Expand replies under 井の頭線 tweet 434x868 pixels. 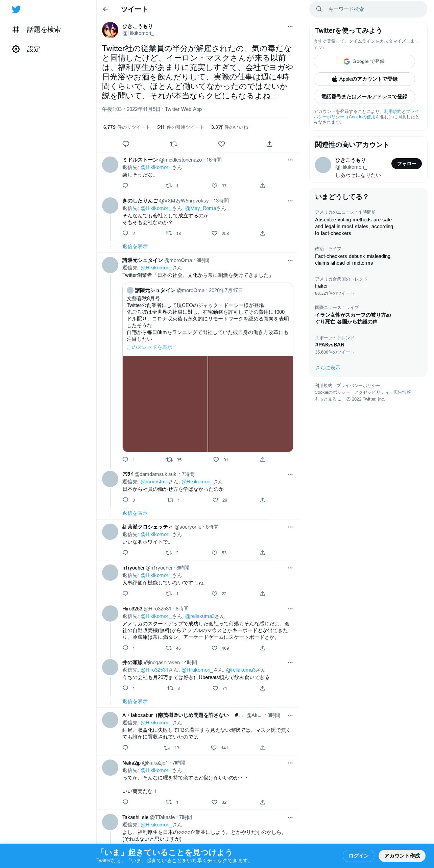(x=135, y=701)
